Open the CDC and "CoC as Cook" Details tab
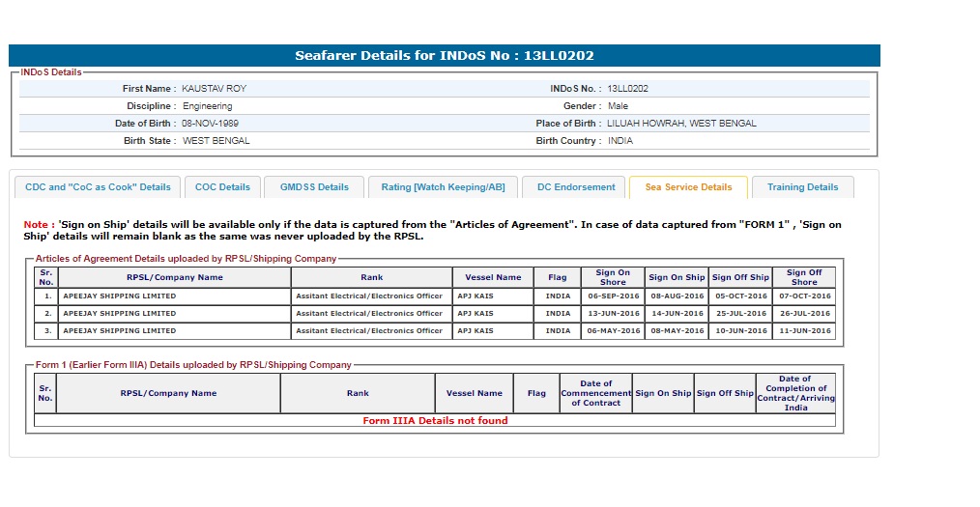The height and width of the screenshot is (507, 980). (x=98, y=187)
